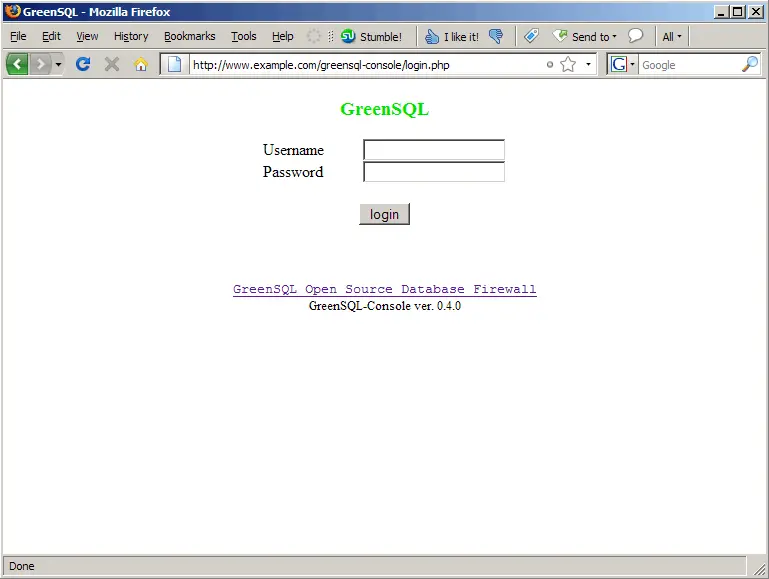Reload the page with the Refresh icon
This screenshot has width=769, height=579.
(83, 64)
